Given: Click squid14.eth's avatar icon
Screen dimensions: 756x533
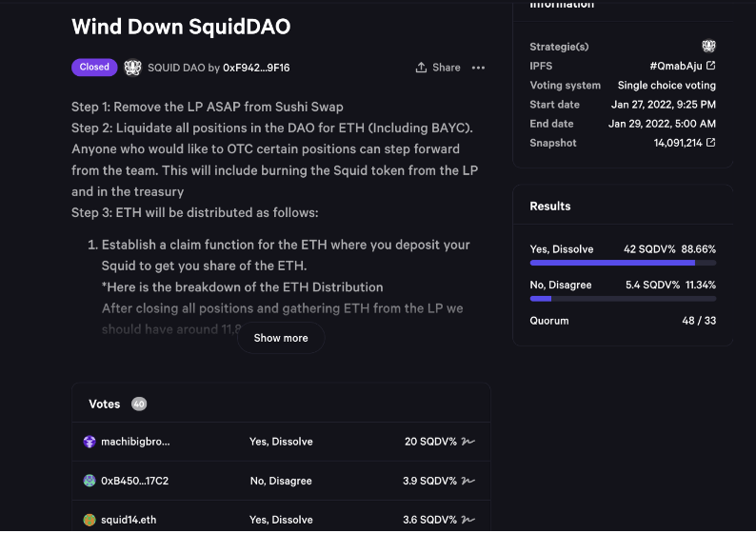Looking at the screenshot, I should point(90,520).
